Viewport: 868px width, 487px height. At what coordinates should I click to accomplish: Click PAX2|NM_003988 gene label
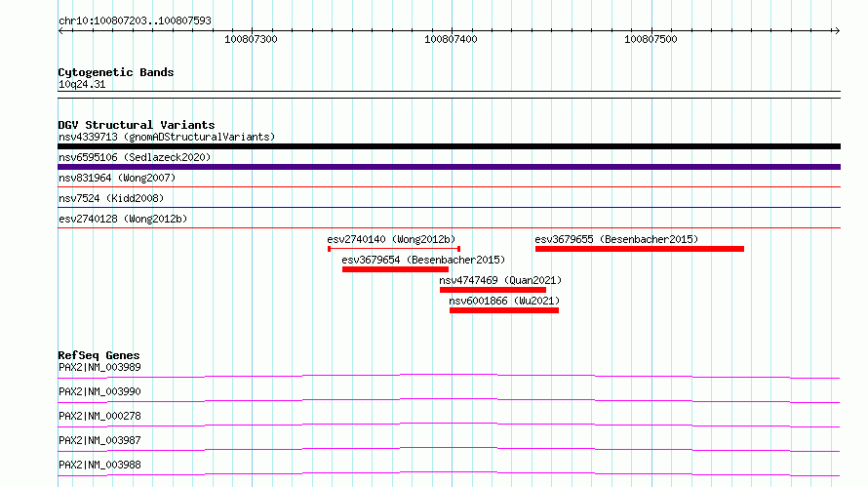[x=99, y=465]
